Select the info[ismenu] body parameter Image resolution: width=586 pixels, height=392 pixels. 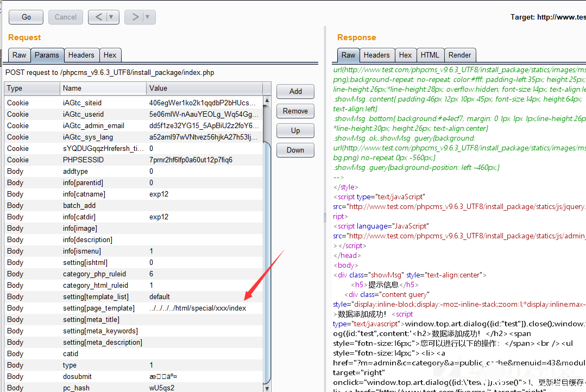pos(134,251)
